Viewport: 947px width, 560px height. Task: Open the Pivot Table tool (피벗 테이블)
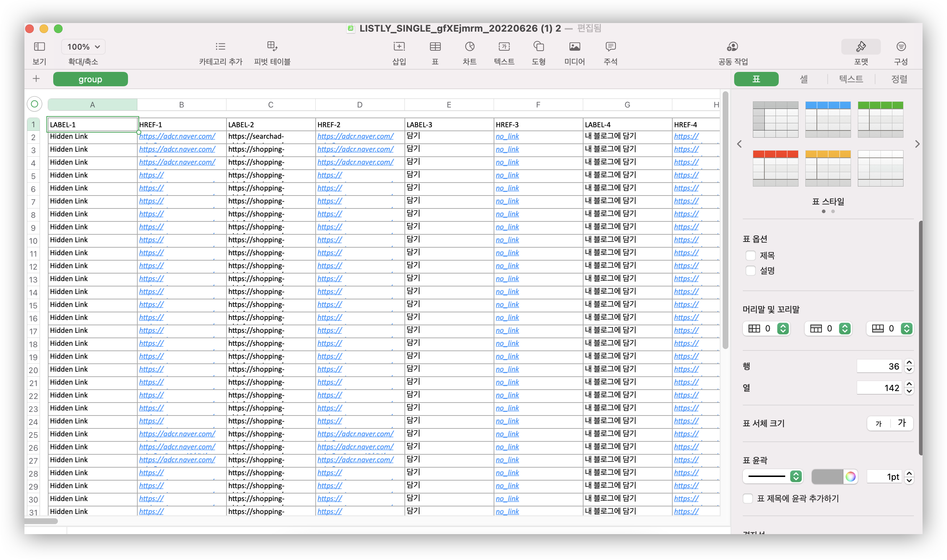point(272,46)
